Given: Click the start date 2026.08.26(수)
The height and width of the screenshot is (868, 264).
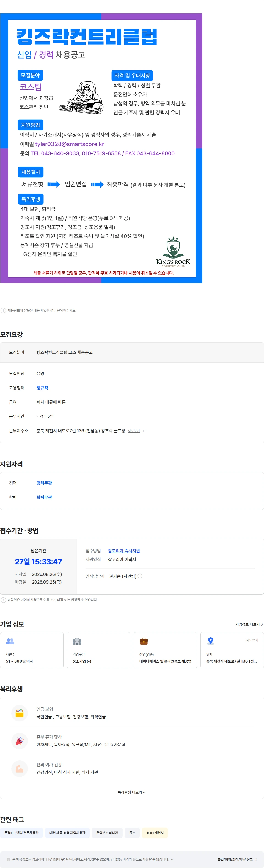Looking at the screenshot, I should click(x=47, y=574).
